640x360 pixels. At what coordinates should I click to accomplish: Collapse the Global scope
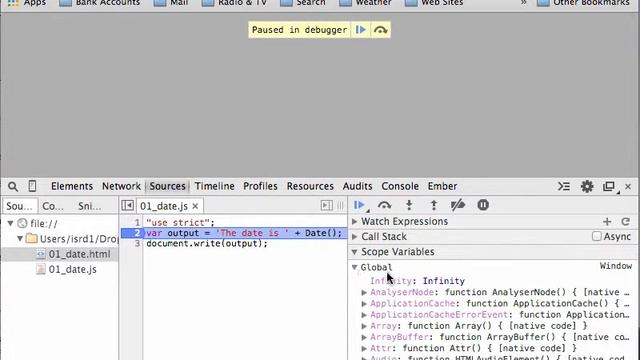(x=354, y=267)
